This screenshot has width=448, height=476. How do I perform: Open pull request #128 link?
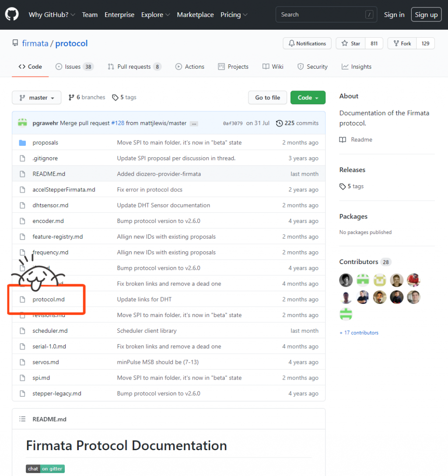tap(118, 123)
